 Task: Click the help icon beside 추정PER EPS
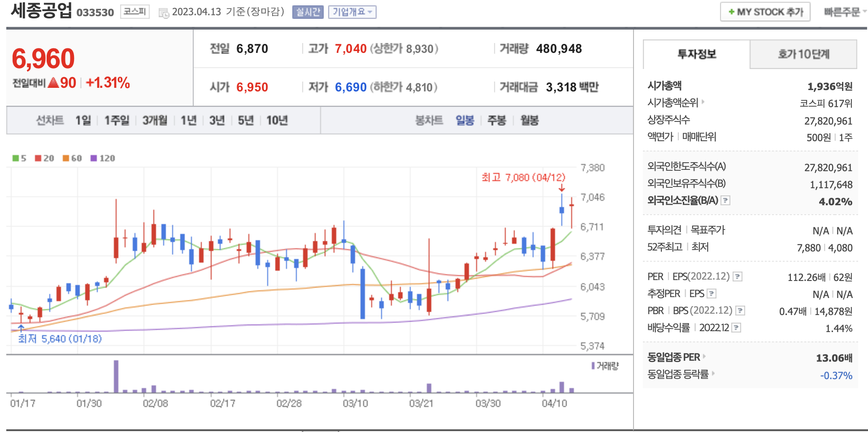click(x=712, y=294)
